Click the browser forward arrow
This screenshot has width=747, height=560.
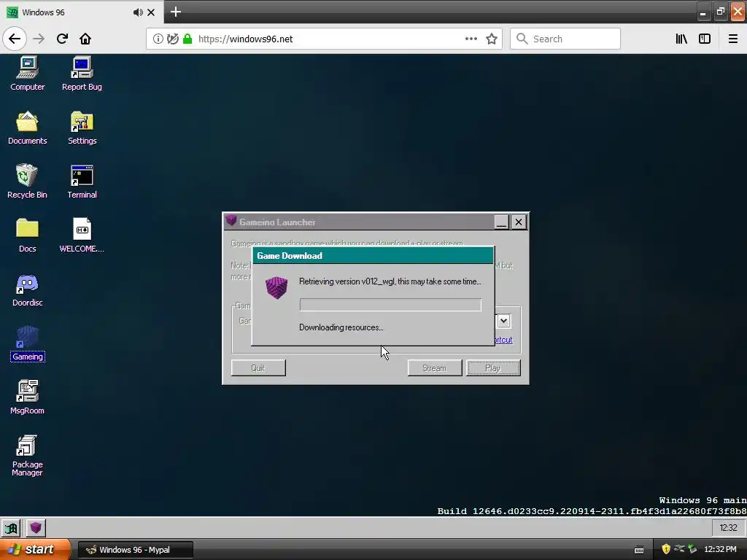point(39,39)
